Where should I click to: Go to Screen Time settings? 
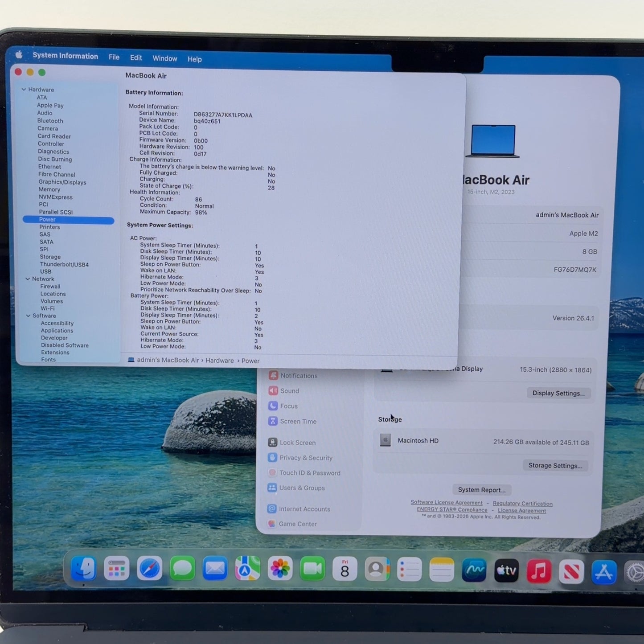[292, 421]
